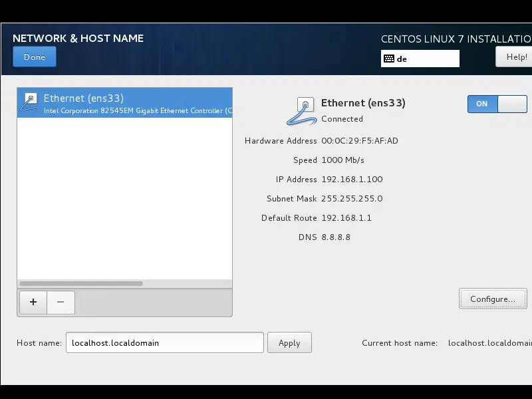Viewport: 532px width, 399px height.
Task: Click the Intel Corporation 82545EM controller description
Action: coord(138,110)
